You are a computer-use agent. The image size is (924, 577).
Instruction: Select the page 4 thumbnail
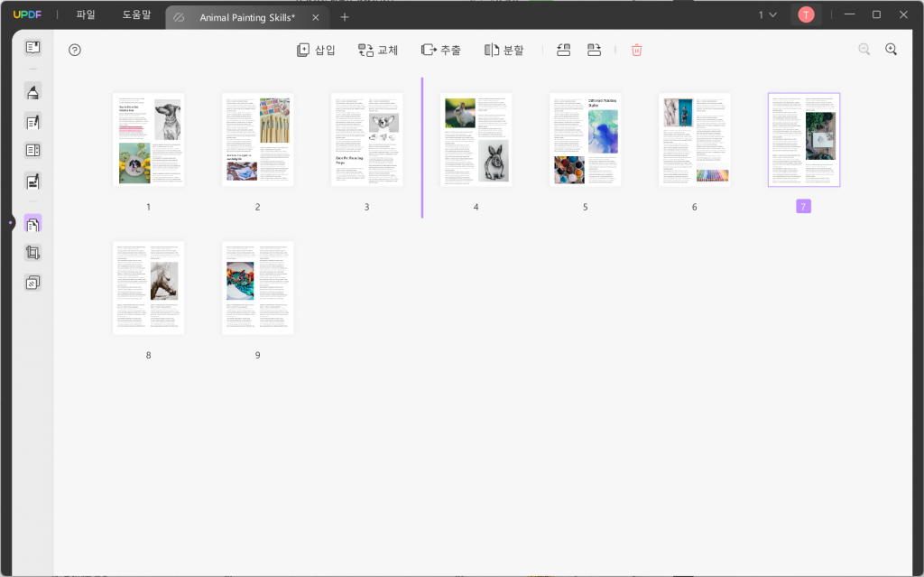476,140
